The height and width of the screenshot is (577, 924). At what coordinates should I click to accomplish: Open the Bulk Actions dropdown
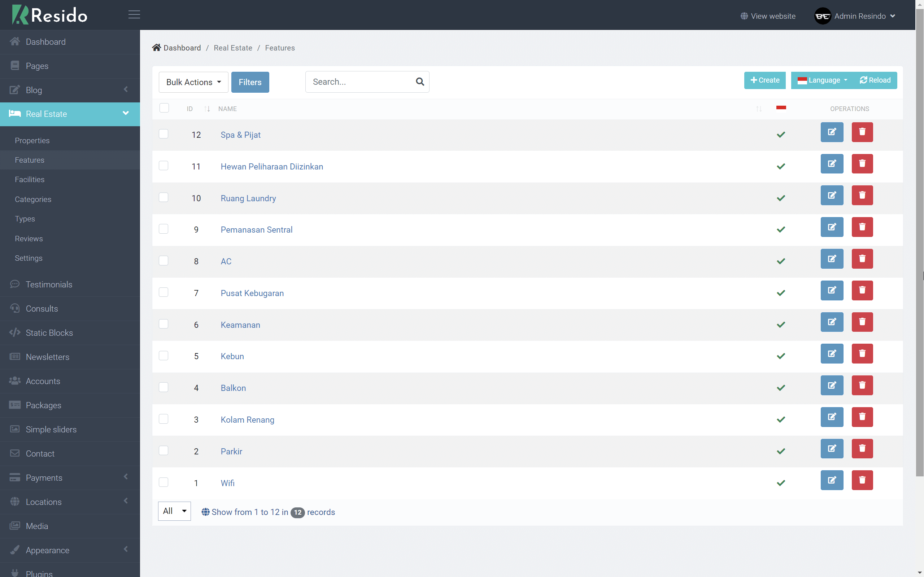tap(193, 82)
